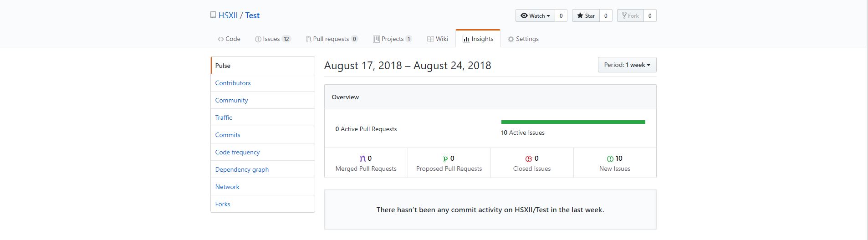Click the green active issues progress bar
This screenshot has height=240, width=868.
[x=573, y=122]
